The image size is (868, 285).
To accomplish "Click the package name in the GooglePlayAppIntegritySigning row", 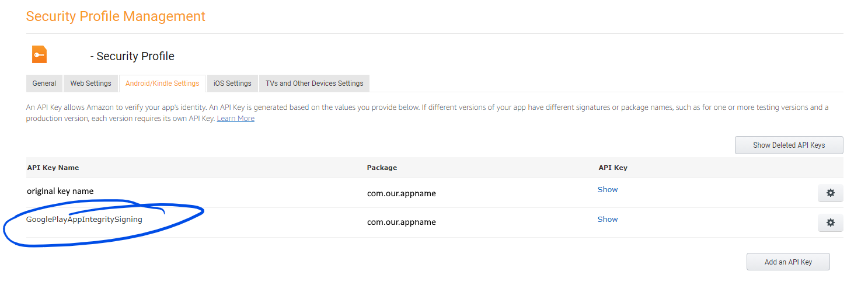I will click(x=401, y=223).
